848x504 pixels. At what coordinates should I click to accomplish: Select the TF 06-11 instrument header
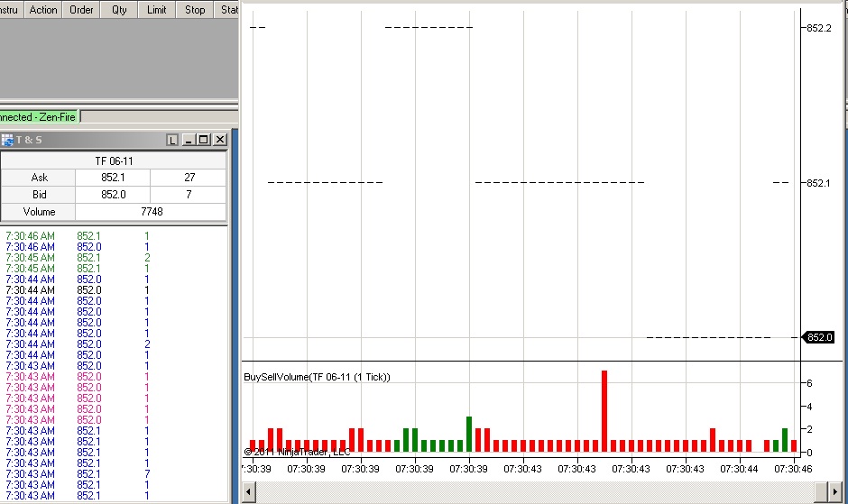tap(114, 161)
